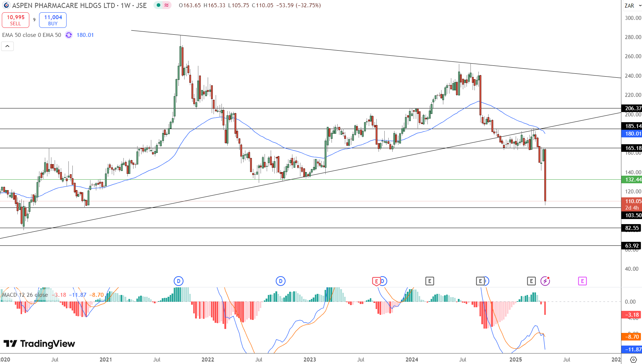Image resolution: width=642 pixels, height=364 pixels.
Task: Click the purple lightning bolt event icon
Action: (545, 281)
